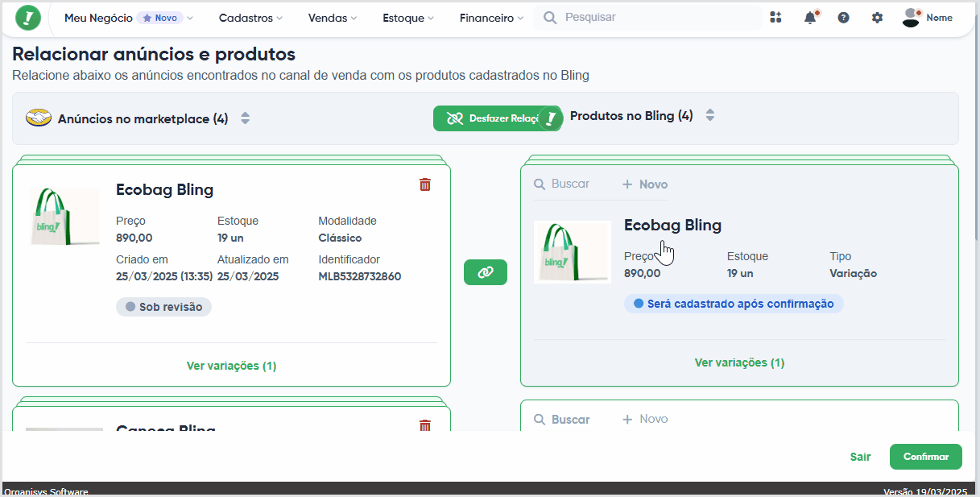Click the Variação tipo value
The image size is (980, 497).
[x=854, y=273]
